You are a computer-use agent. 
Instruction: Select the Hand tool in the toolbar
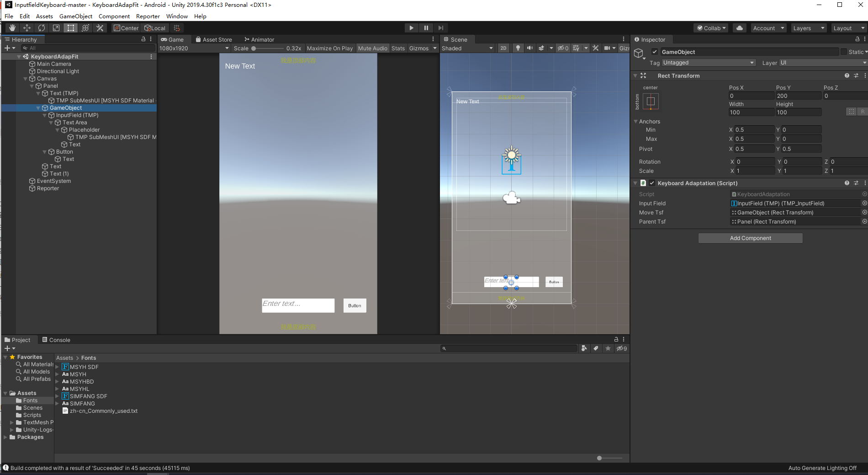pos(12,28)
